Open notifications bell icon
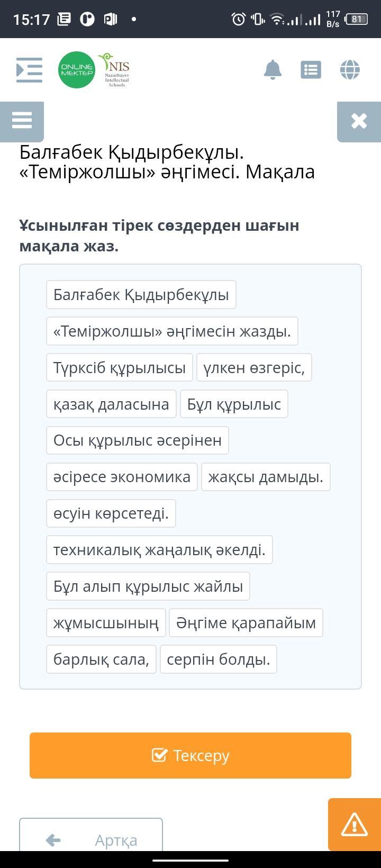 [x=273, y=70]
